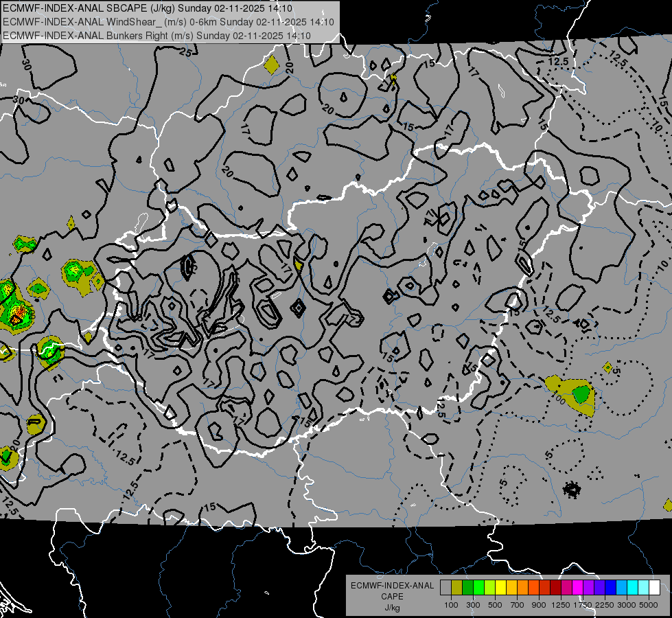Click the legend title ECMWF-INDEX-ANAL

tap(392, 586)
